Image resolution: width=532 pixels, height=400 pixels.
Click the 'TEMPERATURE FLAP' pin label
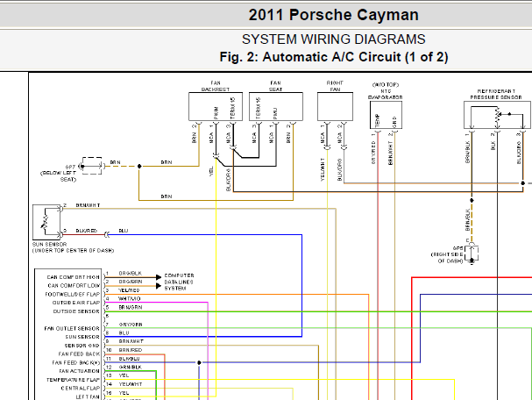click(73, 380)
